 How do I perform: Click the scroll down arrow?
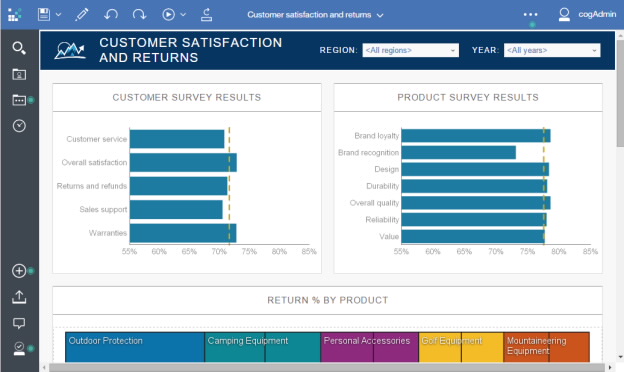[x=620, y=357]
